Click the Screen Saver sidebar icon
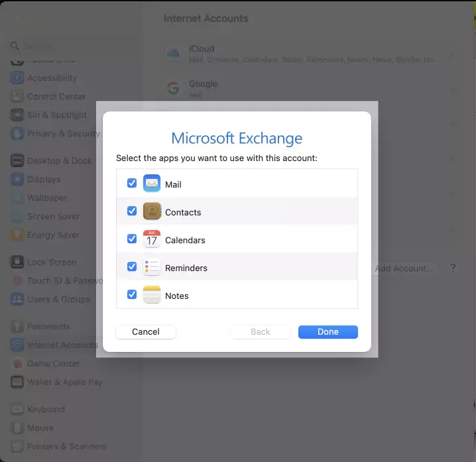 (x=17, y=217)
